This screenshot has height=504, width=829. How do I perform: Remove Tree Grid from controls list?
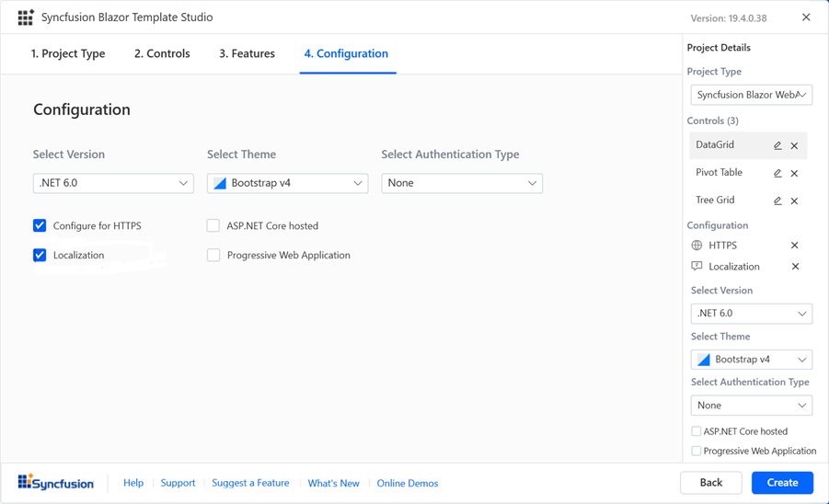pos(795,200)
